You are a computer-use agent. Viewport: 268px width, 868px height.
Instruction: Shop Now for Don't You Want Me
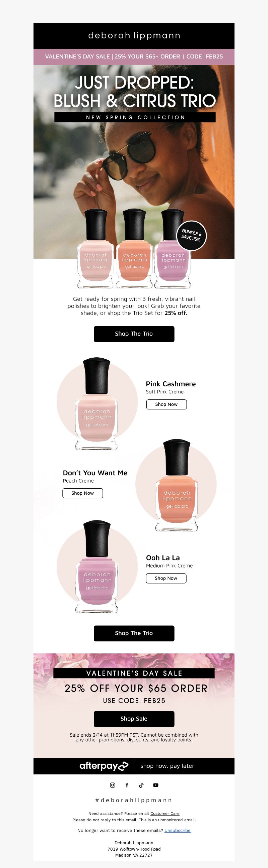[83, 493]
